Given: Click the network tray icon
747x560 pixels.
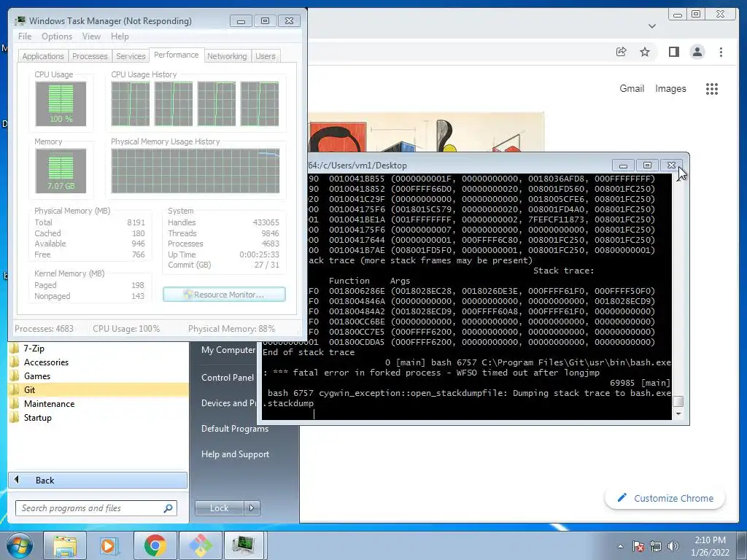Looking at the screenshot, I should pos(656,546).
